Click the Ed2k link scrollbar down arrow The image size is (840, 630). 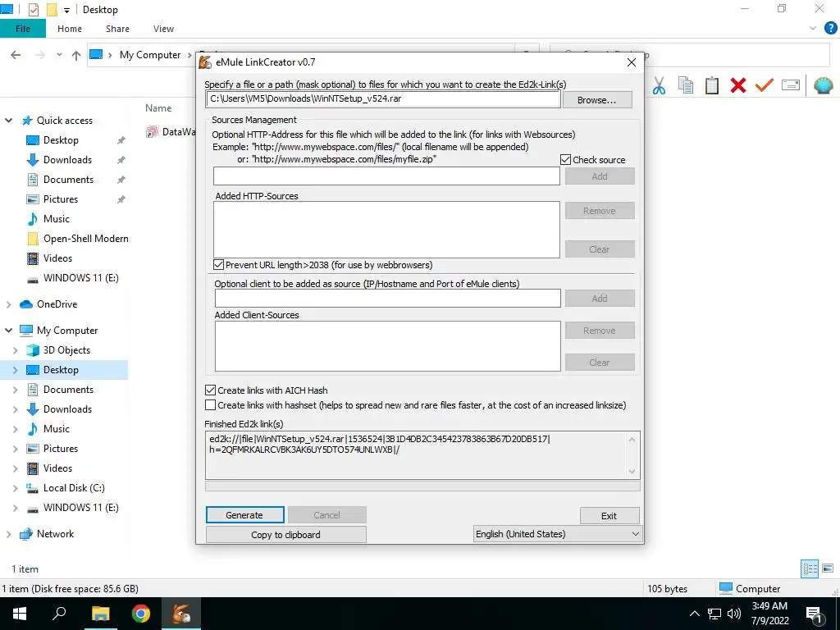[632, 472]
